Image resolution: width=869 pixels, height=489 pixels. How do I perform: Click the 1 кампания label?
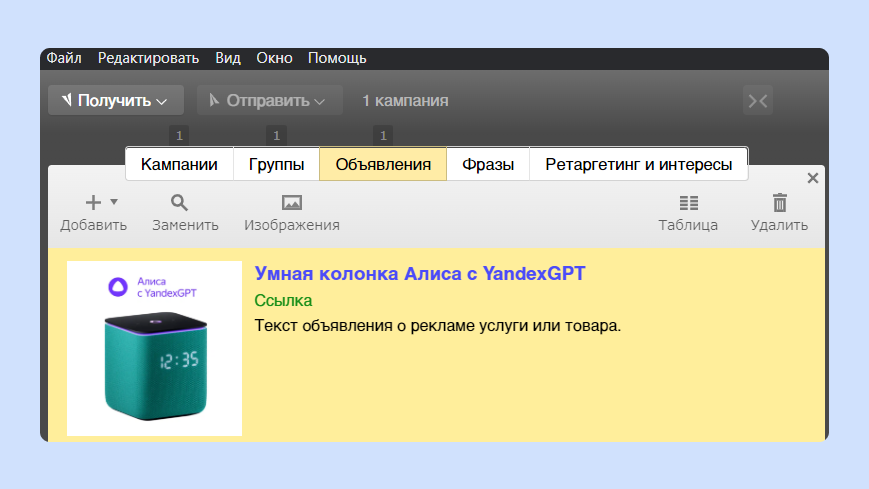pyautogui.click(x=405, y=101)
